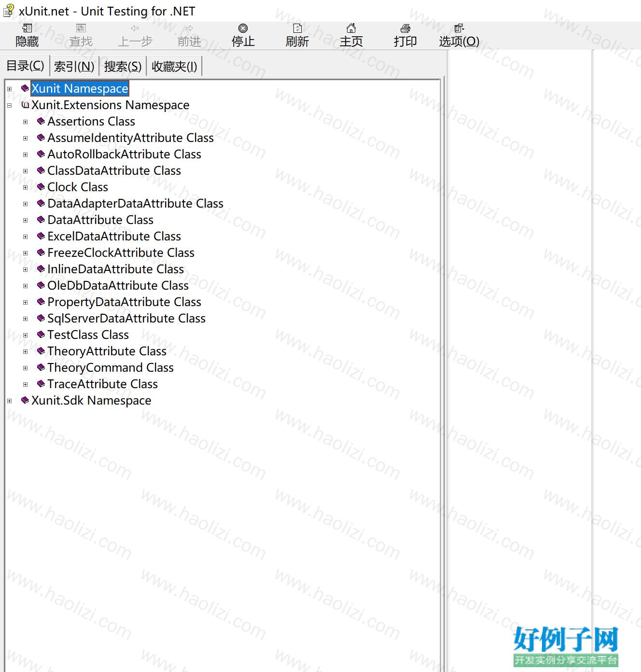
Task: Expand the AutoRollbackAttribute Class node
Action: tap(26, 155)
